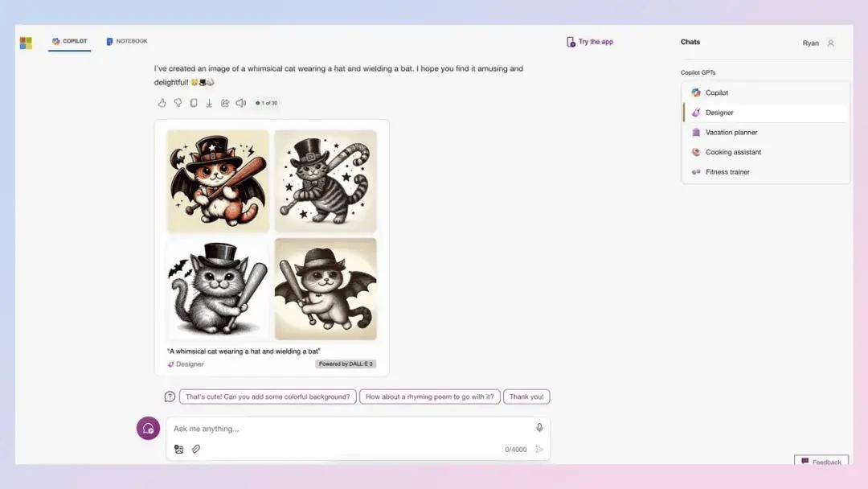Open the top-left generated cat image
Screen dimensions: 868x489
tap(218, 181)
